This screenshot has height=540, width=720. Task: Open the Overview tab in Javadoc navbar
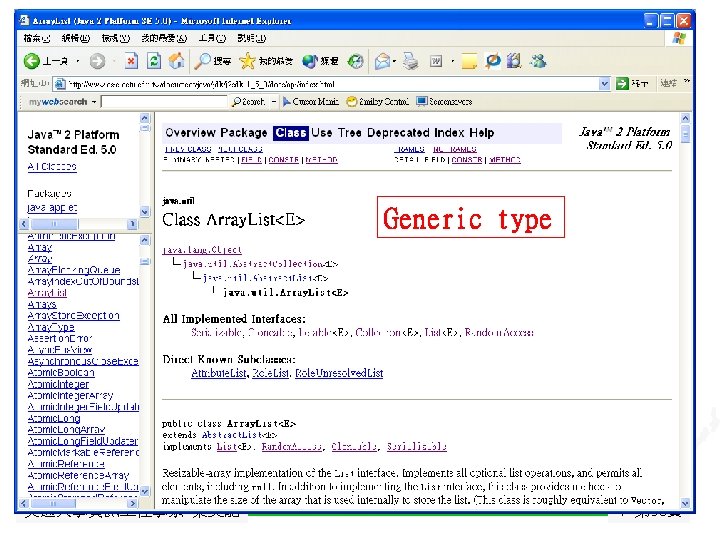point(190,133)
